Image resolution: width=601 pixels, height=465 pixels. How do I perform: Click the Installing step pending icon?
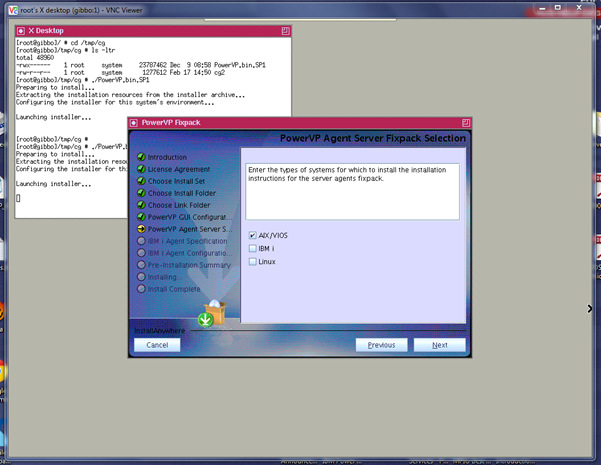click(141, 277)
